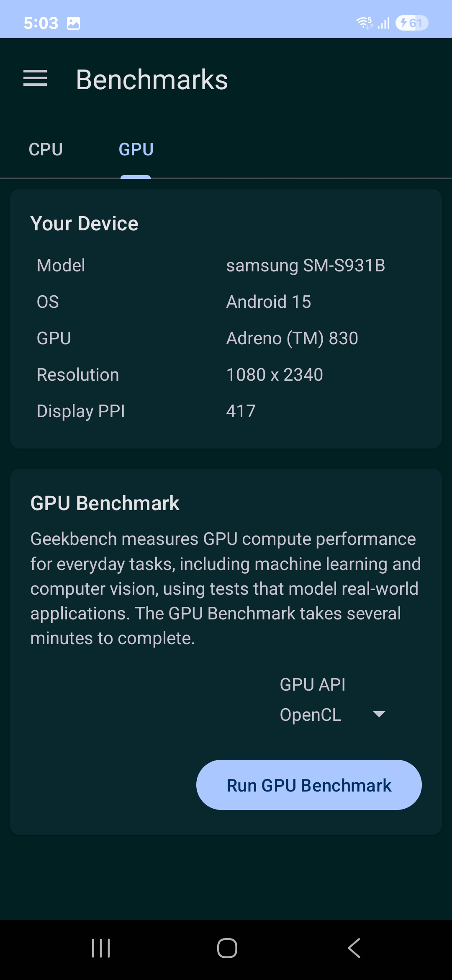The image size is (452, 980).
Task: Select the OpenCL API option
Action: 311,714
